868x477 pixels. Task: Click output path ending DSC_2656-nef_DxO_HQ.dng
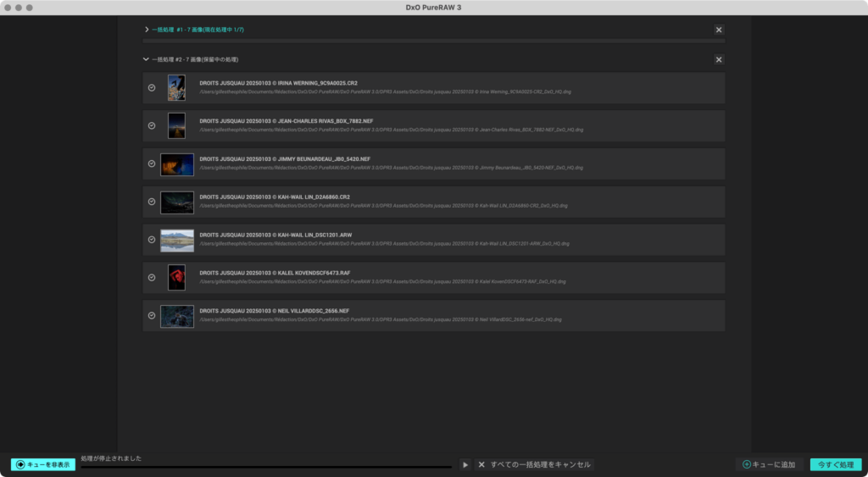tap(381, 320)
